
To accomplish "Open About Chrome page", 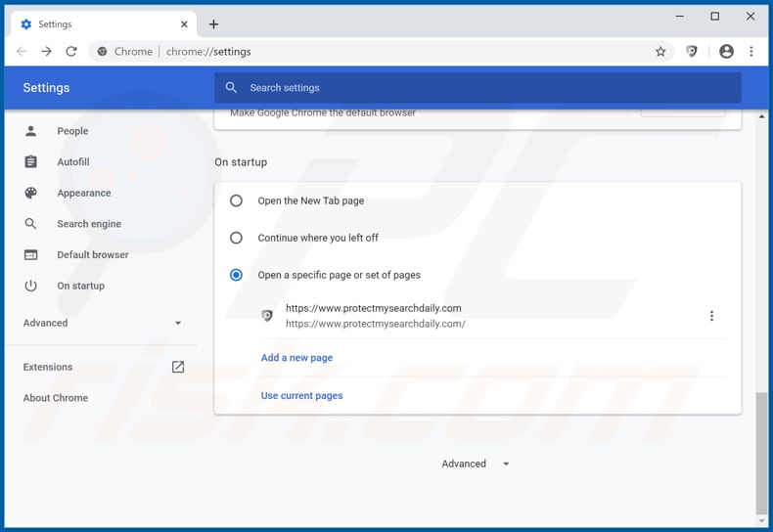I will tap(55, 397).
